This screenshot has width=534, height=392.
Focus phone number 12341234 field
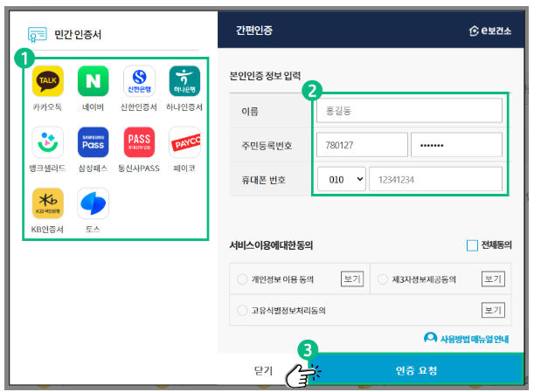[435, 179]
